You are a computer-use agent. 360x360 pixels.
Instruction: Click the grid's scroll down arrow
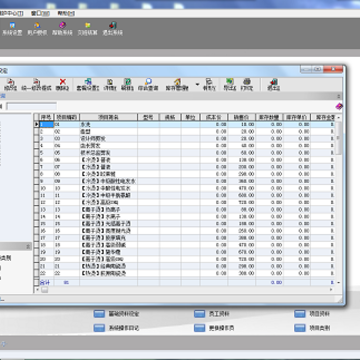coord(338,282)
